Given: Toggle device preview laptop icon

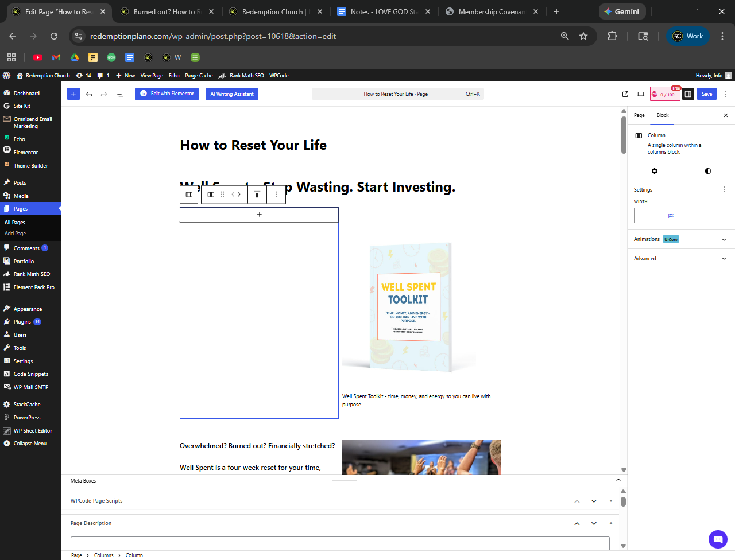Looking at the screenshot, I should (641, 94).
